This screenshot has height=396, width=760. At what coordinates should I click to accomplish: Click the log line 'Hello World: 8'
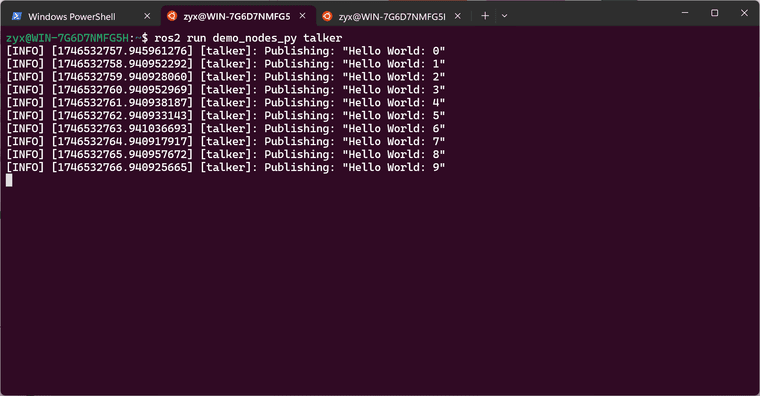pyautogui.click(x=226, y=154)
